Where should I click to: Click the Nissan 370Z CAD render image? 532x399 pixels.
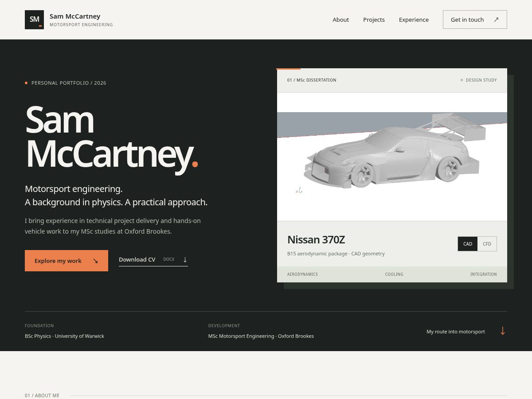[392, 156]
